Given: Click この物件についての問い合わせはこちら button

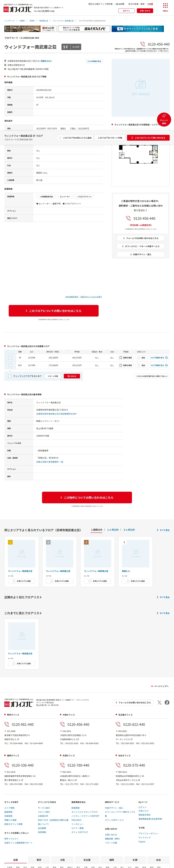Looking at the screenshot, I should click(x=87, y=498).
